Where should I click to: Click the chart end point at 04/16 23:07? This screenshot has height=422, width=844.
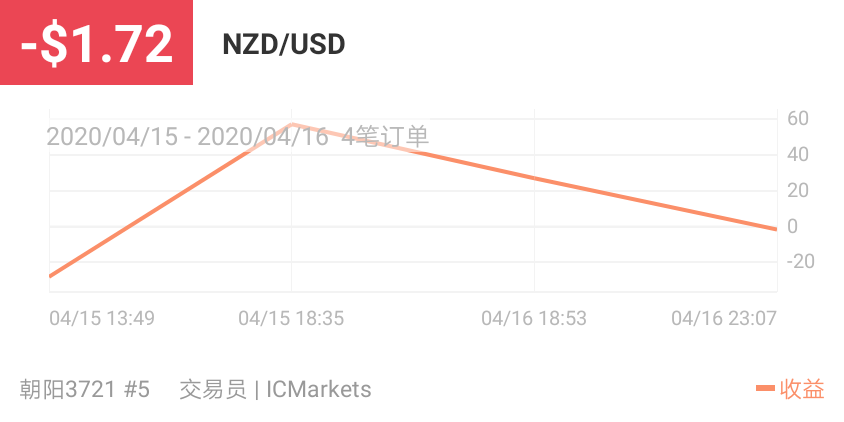pyautogui.click(x=776, y=229)
